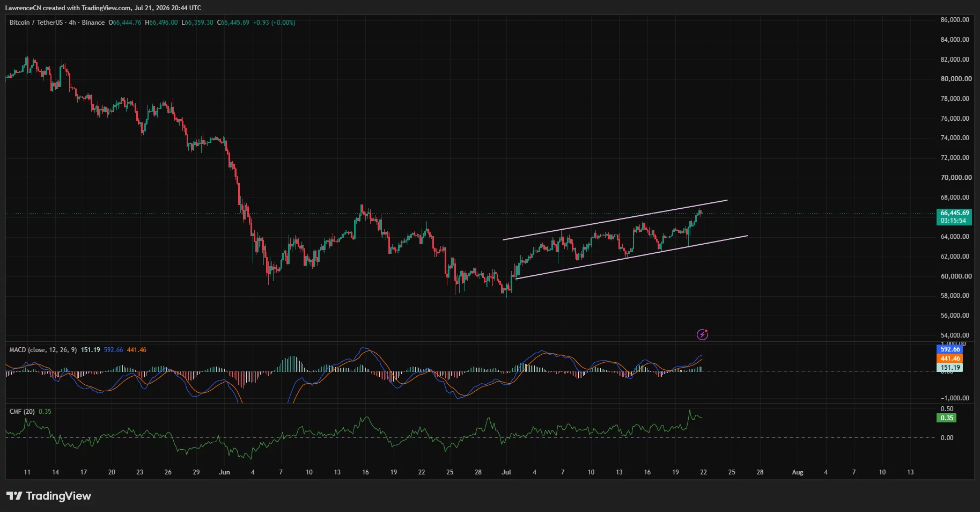The width and height of the screenshot is (980, 512).
Task: Click the CMF (20) indicator legend
Action: (22, 412)
